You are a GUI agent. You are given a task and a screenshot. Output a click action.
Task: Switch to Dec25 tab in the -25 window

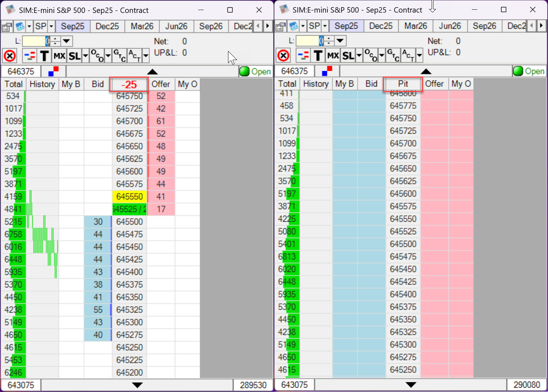[107, 27]
